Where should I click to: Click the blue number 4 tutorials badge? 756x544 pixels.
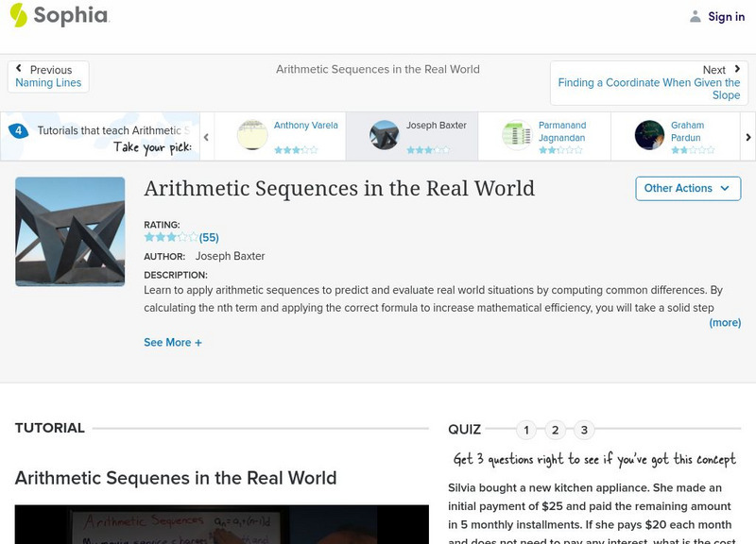[x=18, y=130]
